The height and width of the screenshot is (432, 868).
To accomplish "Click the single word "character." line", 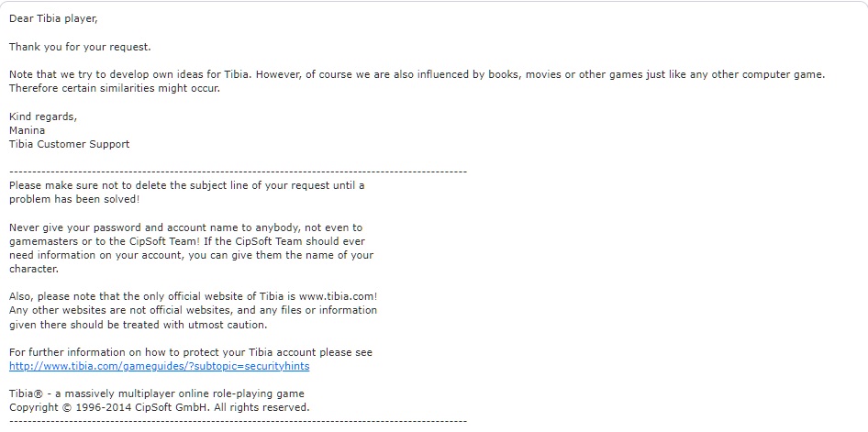I will pyautogui.click(x=34, y=269).
